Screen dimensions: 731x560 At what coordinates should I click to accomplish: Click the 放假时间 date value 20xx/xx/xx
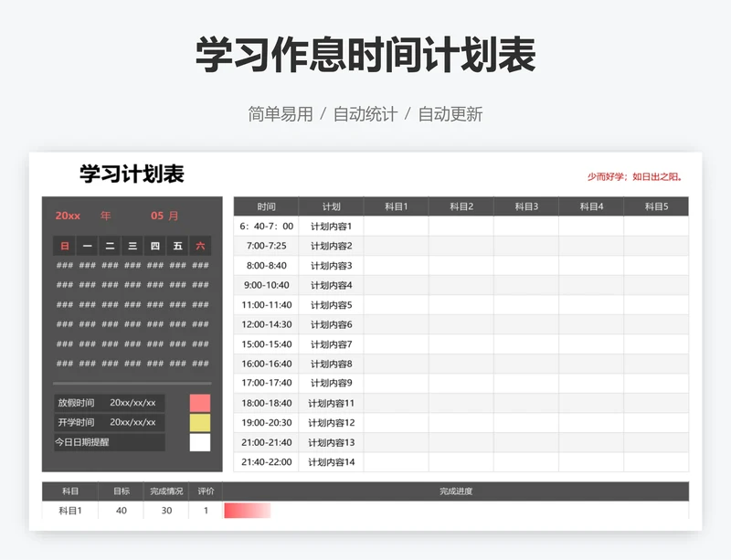tap(132, 403)
